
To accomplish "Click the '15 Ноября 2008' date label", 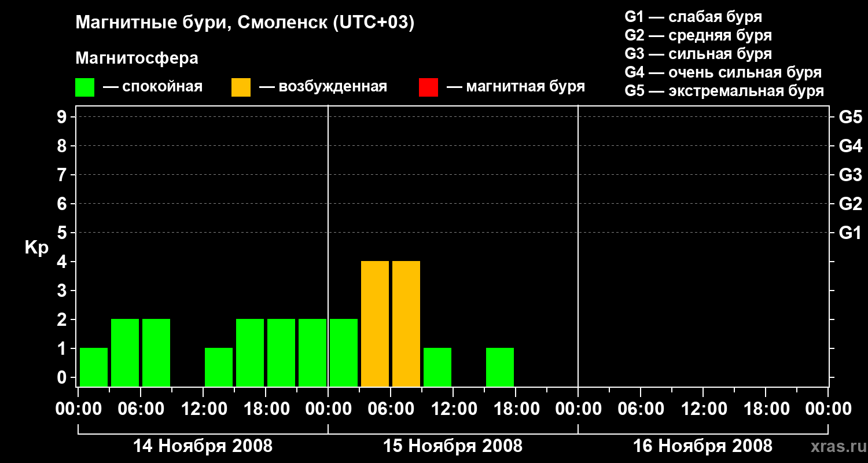I will 453,446.
